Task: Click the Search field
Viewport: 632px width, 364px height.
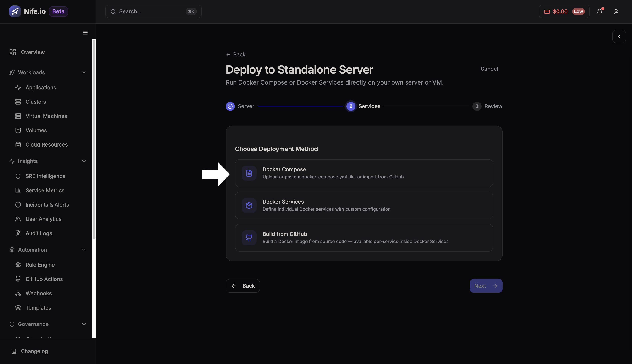Action: pos(153,11)
